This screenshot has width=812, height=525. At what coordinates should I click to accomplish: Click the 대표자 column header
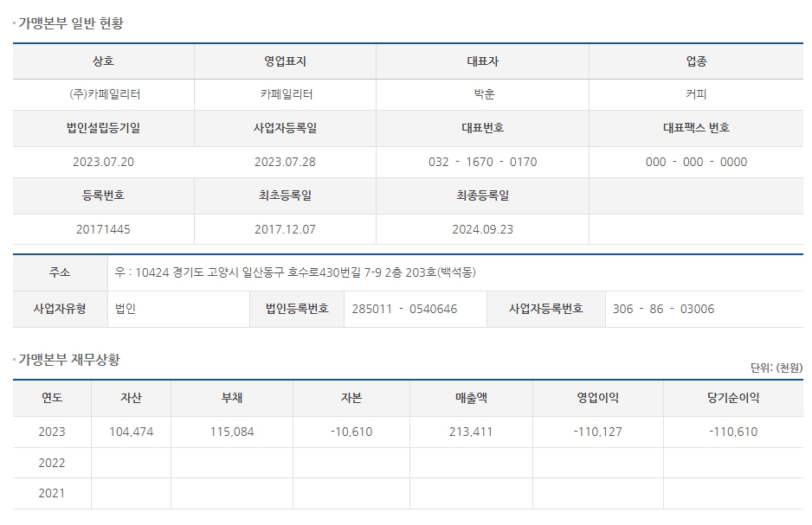pyautogui.click(x=483, y=61)
